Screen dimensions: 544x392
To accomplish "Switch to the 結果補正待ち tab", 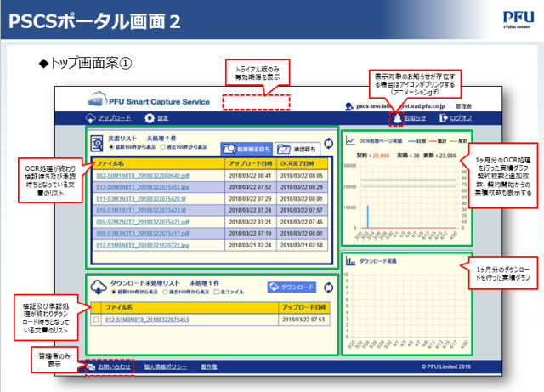I will coord(246,149).
